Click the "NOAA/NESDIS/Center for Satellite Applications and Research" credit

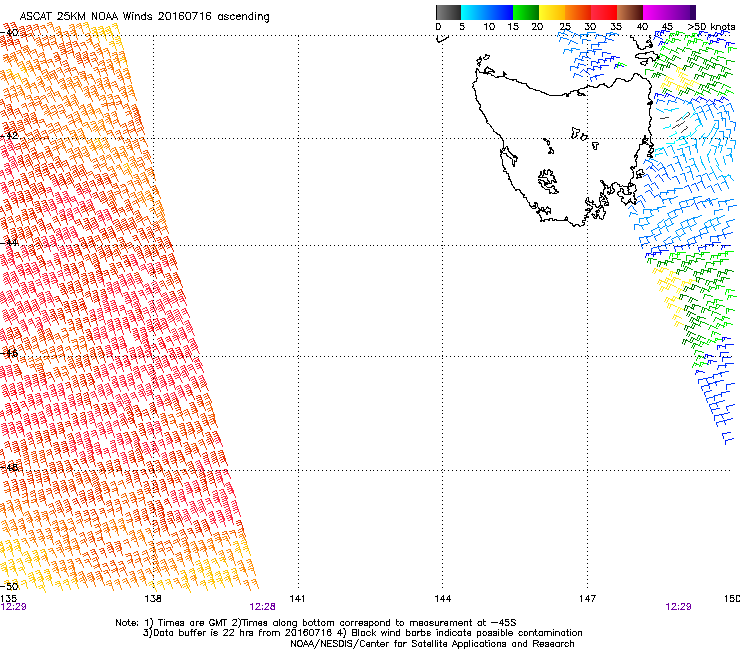click(x=432, y=644)
